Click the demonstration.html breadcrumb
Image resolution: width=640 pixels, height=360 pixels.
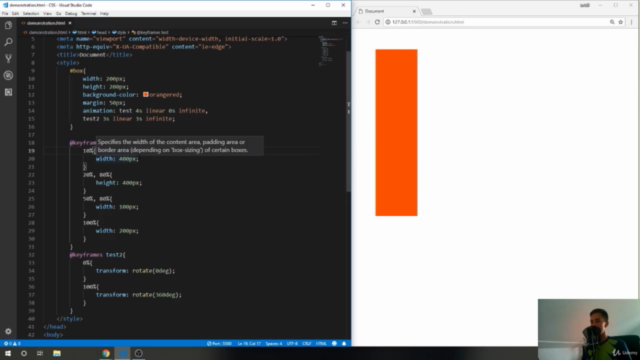48,32
